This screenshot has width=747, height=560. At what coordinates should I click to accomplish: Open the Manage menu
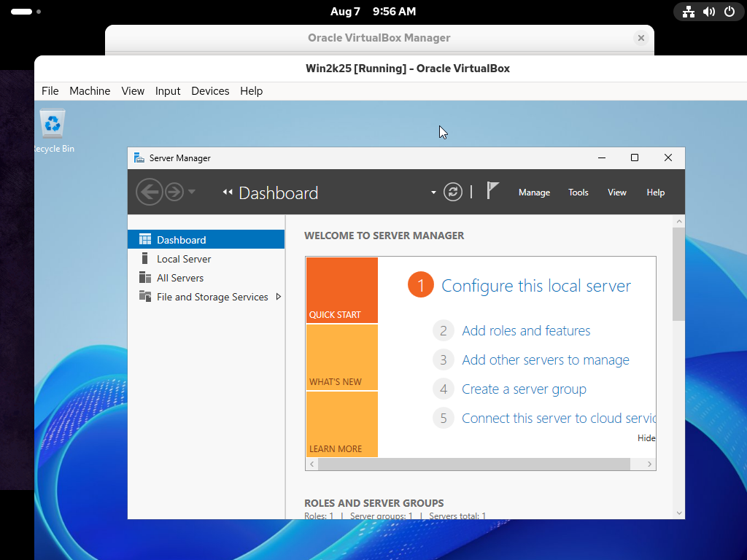(534, 192)
